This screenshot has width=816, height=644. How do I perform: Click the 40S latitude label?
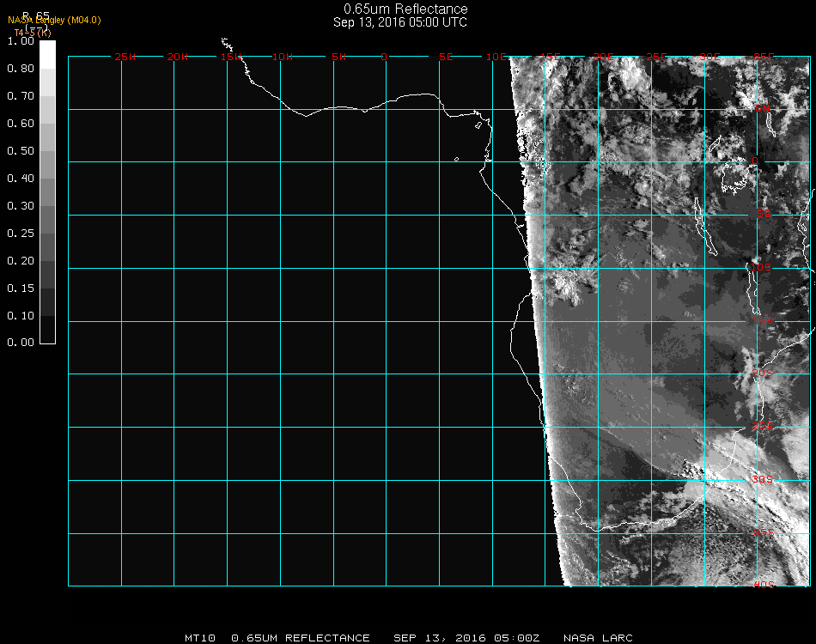tap(763, 585)
